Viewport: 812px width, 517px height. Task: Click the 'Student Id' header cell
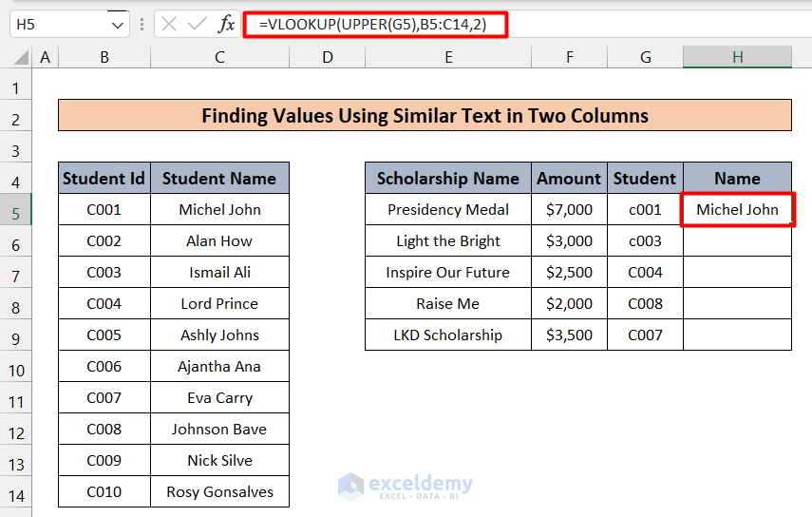pos(104,179)
